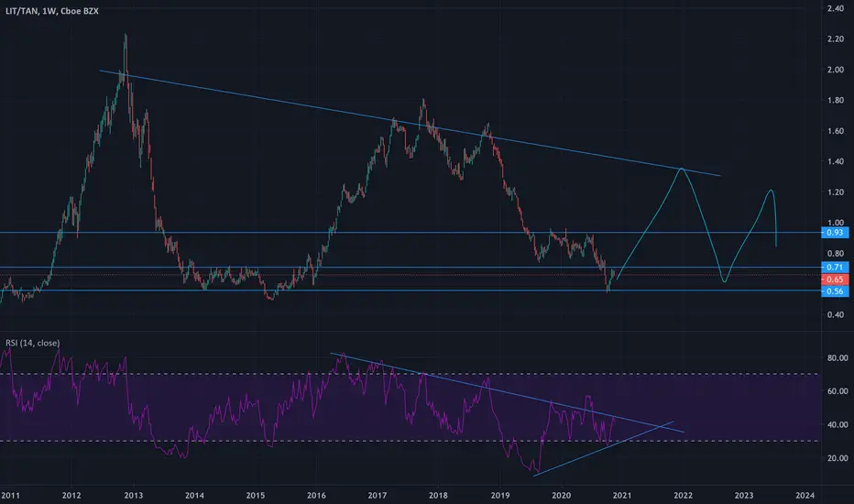This screenshot has width=854, height=504.
Task: Click the 2.00 price axis value
Action: [x=836, y=70]
